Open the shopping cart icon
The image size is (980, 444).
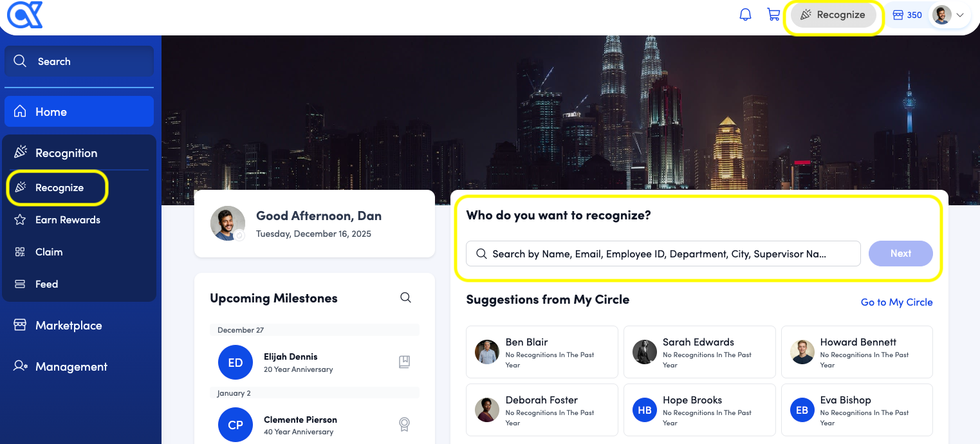(x=773, y=15)
